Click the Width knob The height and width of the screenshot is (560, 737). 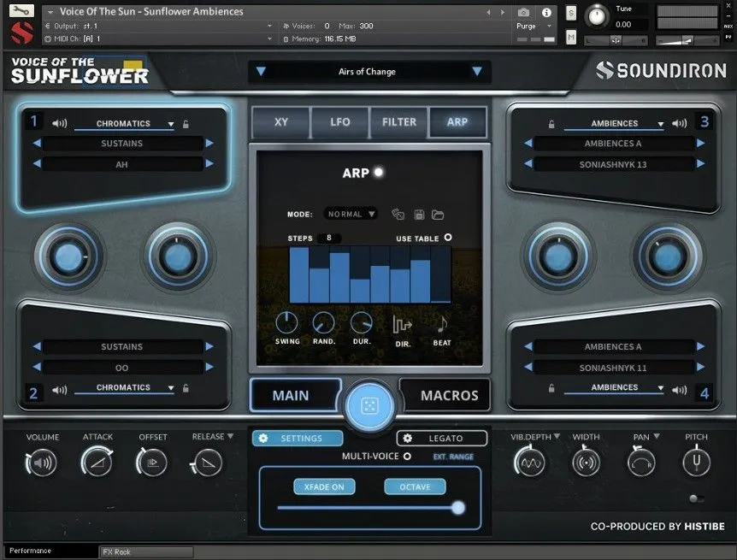(x=586, y=463)
